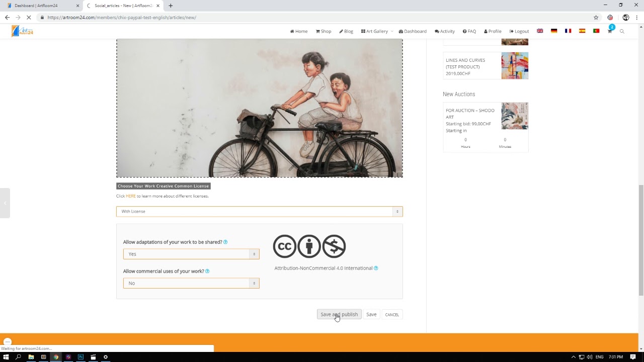Viewport: 644px width, 362px height.
Task: Click the NonCommercial crossed-dollar badge
Action: click(334, 246)
